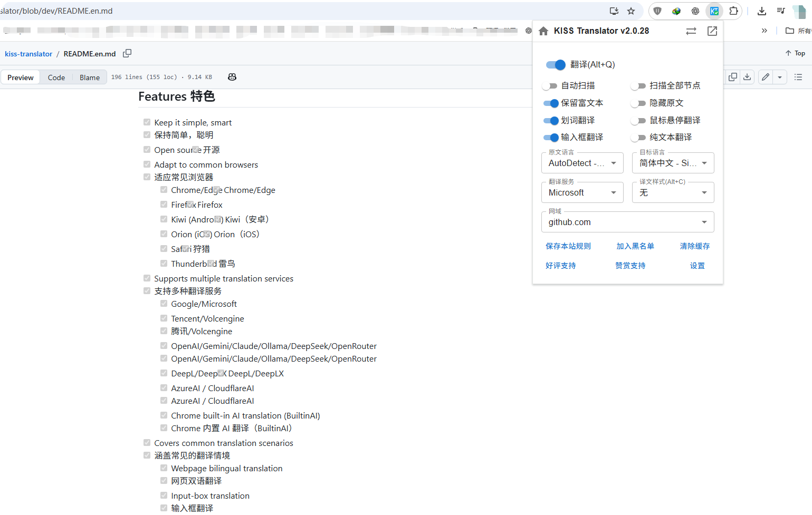Edit the file with the pencil icon

pyautogui.click(x=766, y=77)
